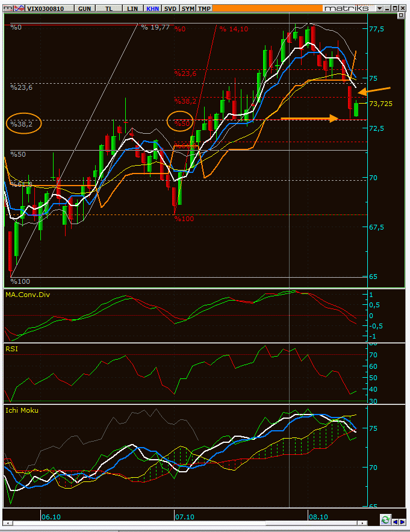410x532 pixels.
Task: Select the GUN daily period button
Action: pyautogui.click(x=85, y=8)
